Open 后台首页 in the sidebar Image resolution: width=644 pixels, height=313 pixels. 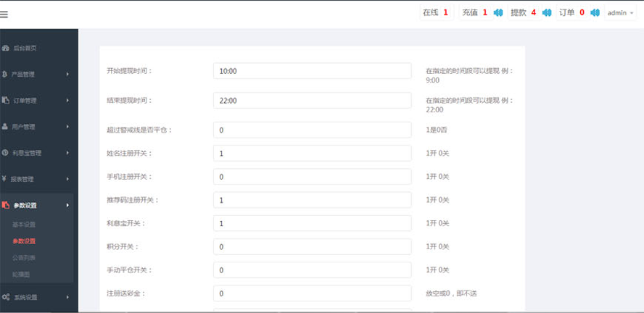click(25, 48)
